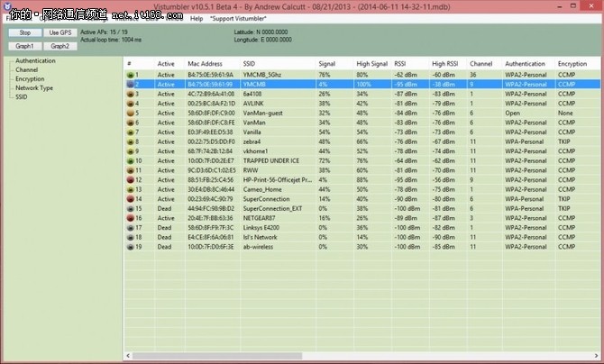Click 'Linksys E4200' SSID cell

pyautogui.click(x=261, y=228)
